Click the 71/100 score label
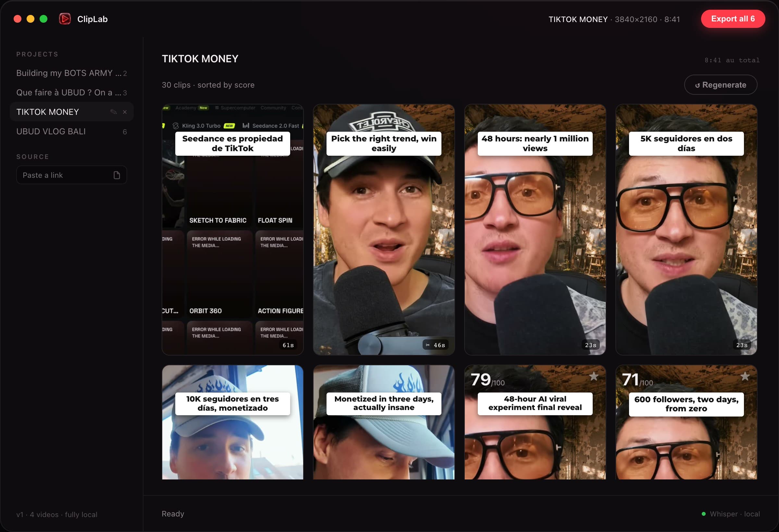This screenshot has width=779, height=532. [637, 380]
